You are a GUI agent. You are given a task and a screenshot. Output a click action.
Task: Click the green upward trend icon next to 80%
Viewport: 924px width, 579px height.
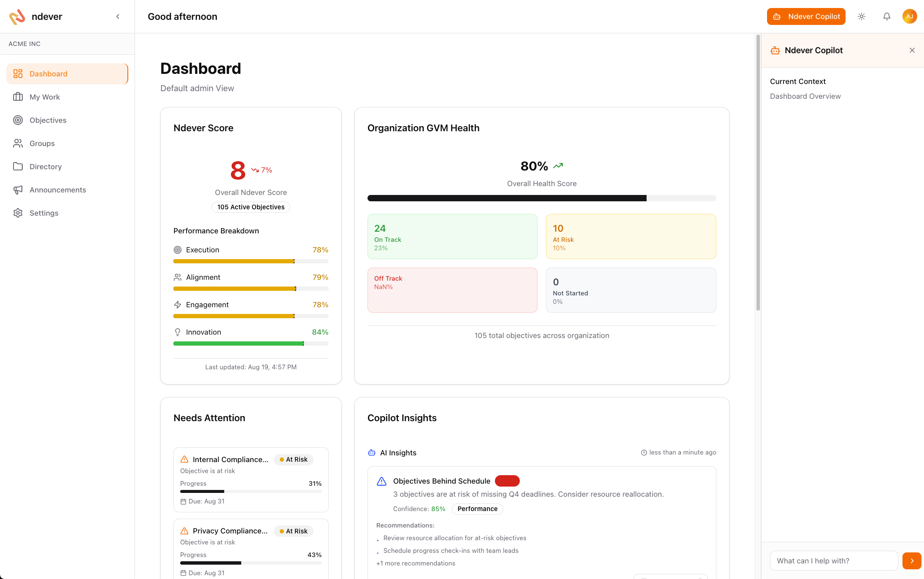558,166
